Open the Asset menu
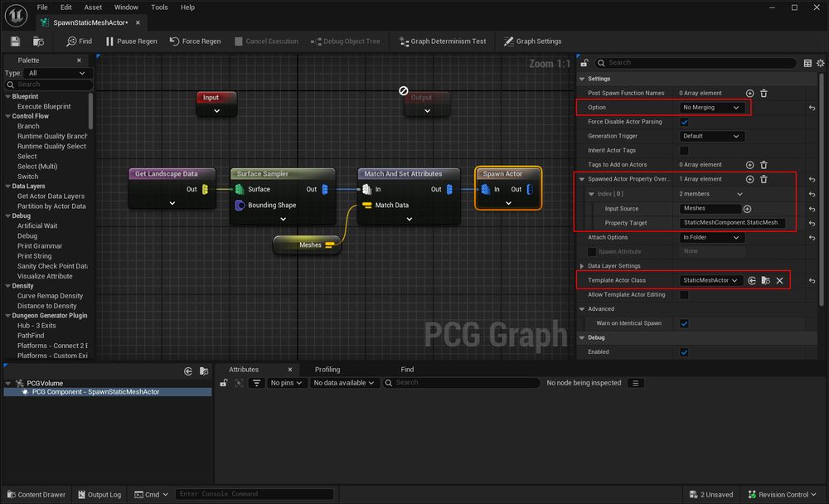The image size is (829, 504). (93, 7)
